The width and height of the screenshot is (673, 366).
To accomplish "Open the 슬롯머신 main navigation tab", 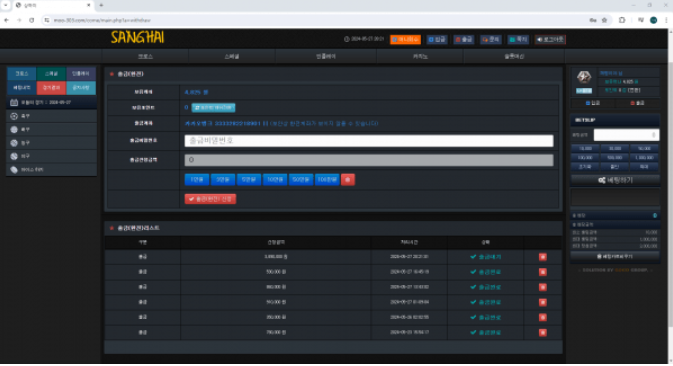I will click(x=514, y=56).
